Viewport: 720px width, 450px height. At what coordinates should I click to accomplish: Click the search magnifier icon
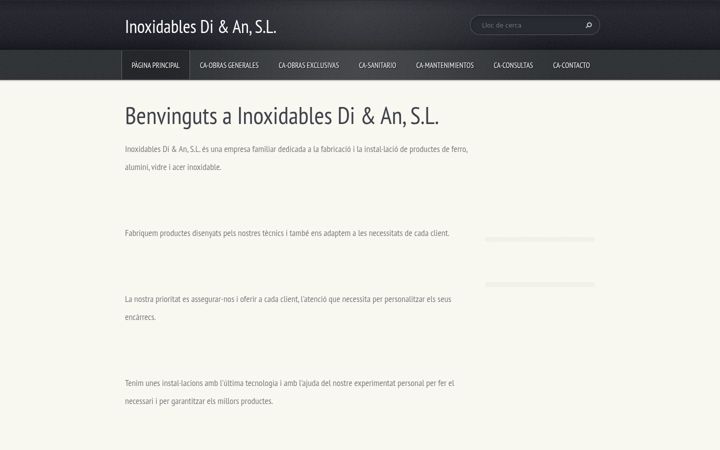[x=589, y=25]
